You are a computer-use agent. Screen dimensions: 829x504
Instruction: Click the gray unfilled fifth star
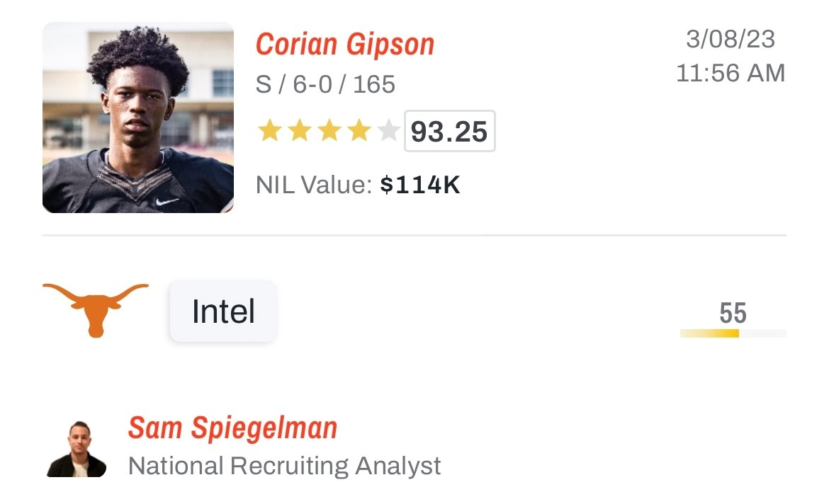[x=388, y=130]
